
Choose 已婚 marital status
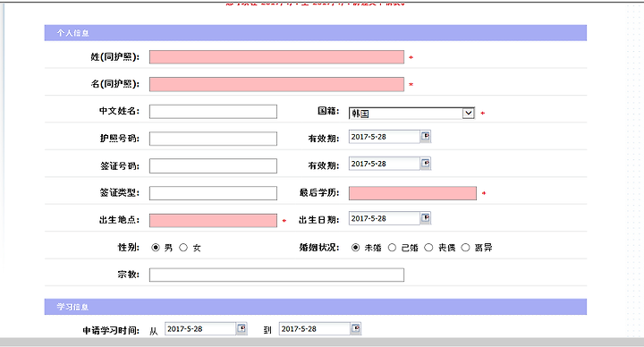tap(393, 247)
